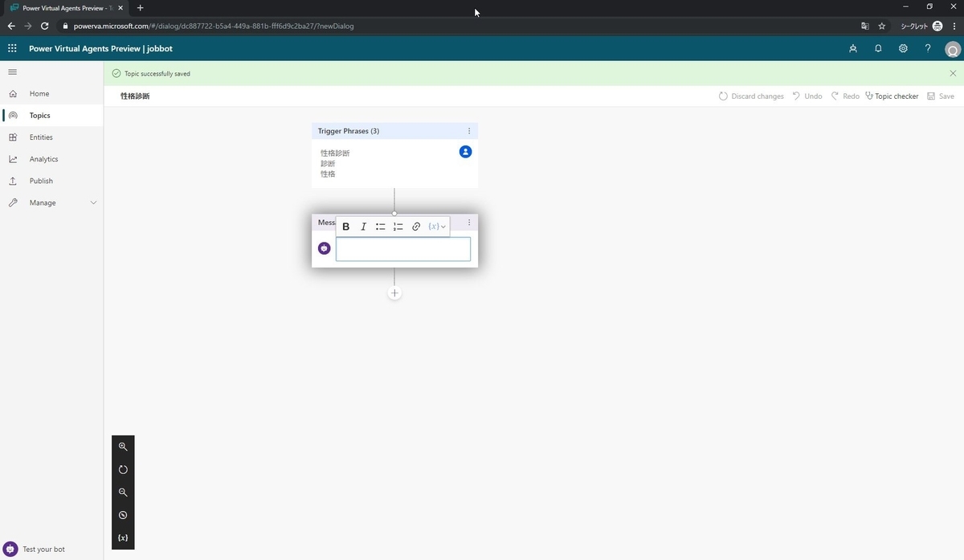Open settings gear in header

pos(903,48)
